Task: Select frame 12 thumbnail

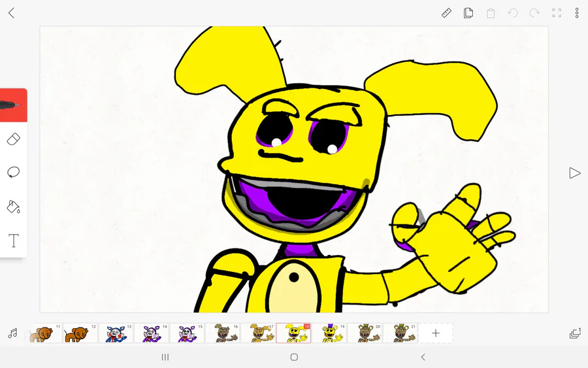Action: click(x=80, y=333)
